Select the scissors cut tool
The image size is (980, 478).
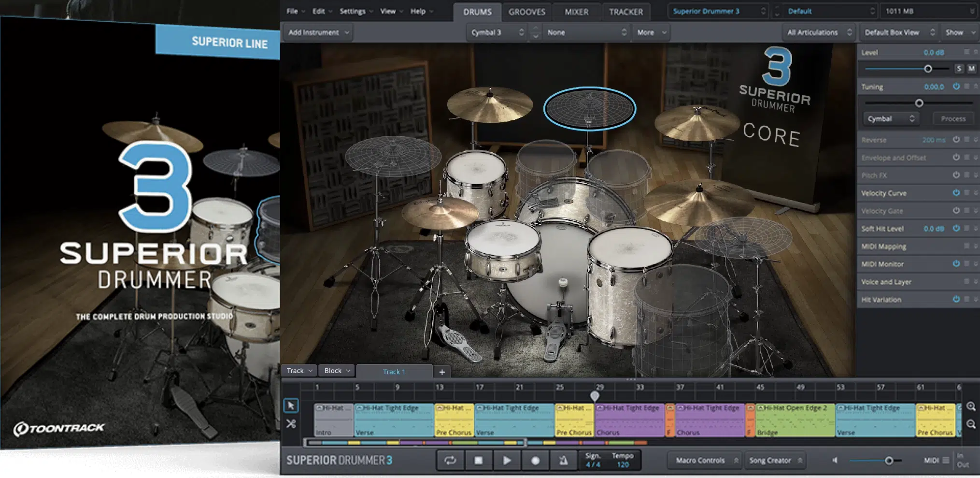[x=291, y=424]
